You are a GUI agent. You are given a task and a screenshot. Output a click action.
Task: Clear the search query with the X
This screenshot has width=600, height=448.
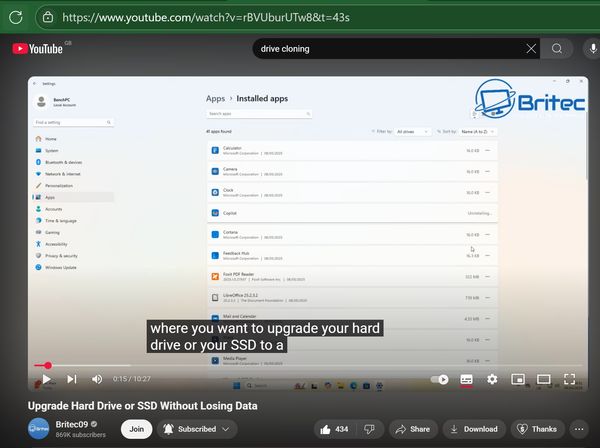coord(531,49)
